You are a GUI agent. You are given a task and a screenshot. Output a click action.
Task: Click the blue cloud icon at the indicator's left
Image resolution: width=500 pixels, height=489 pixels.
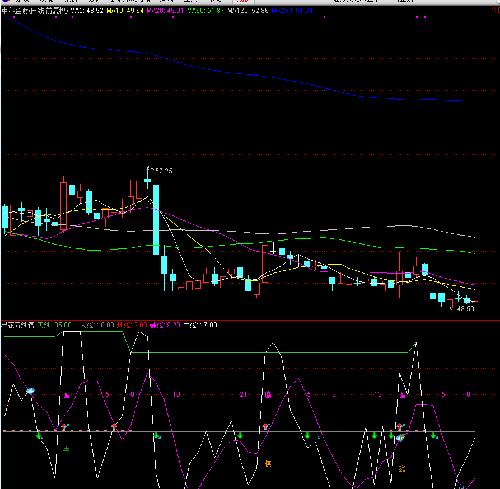30,391
